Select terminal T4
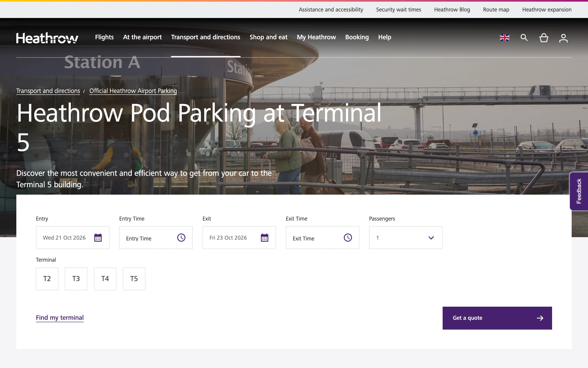 click(x=105, y=279)
